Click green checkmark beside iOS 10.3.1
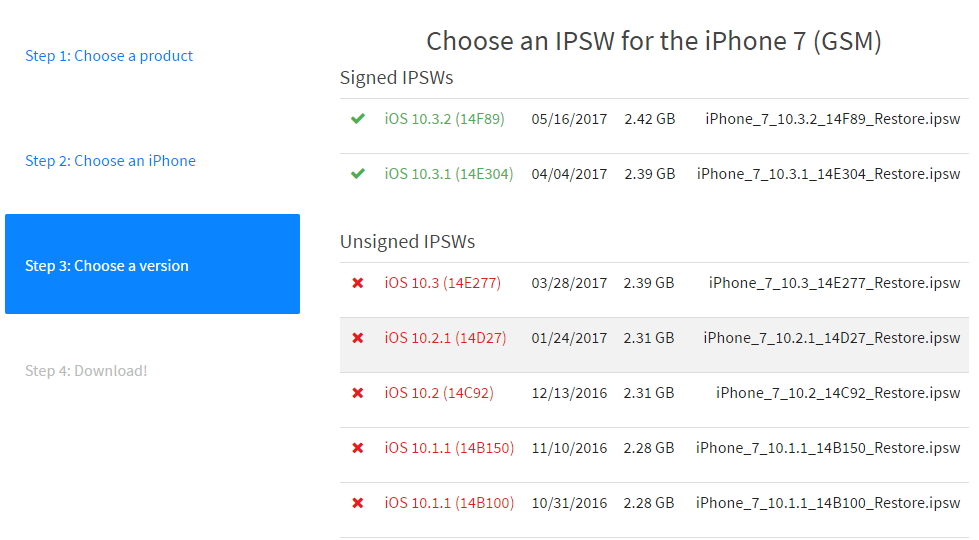 coord(357,174)
